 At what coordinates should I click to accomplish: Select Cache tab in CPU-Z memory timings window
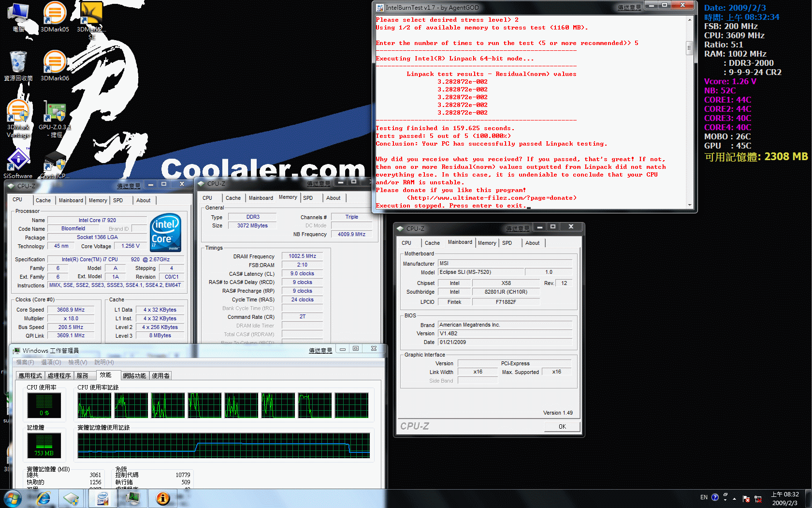pos(233,198)
